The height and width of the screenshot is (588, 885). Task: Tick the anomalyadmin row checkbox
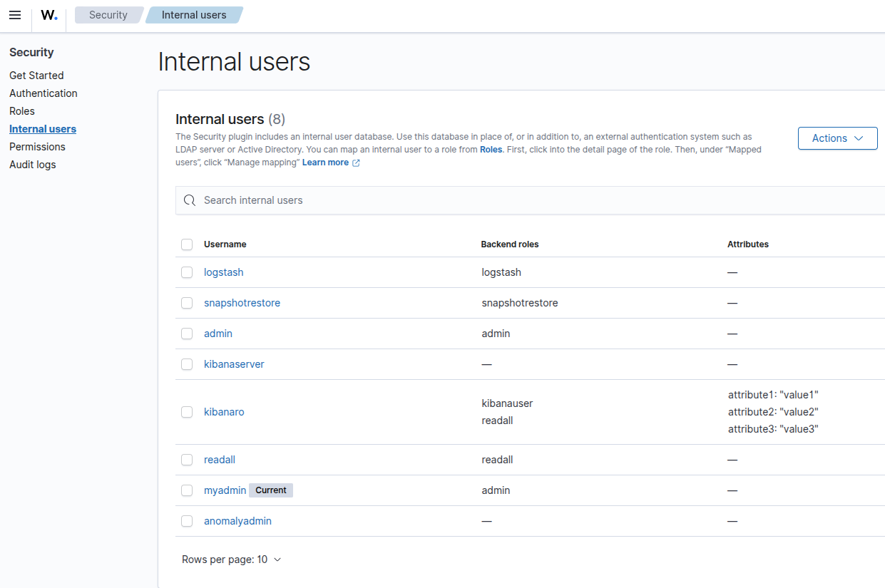click(187, 521)
